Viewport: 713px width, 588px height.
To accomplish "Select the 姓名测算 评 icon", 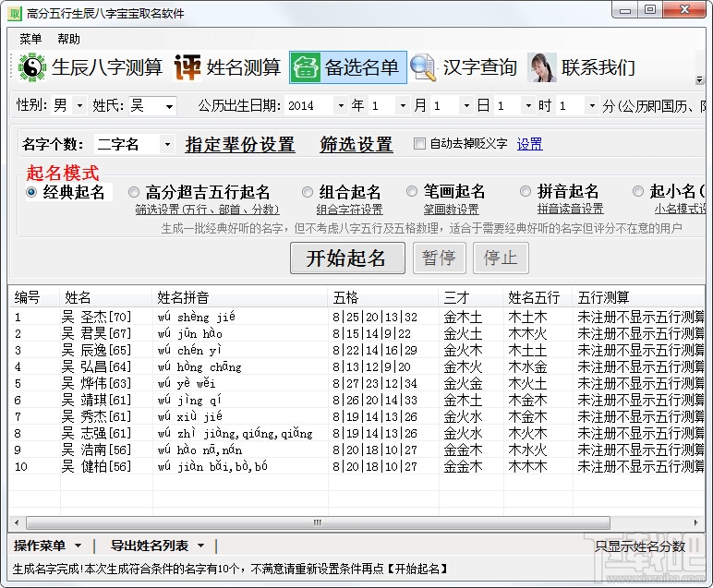I will [187, 67].
